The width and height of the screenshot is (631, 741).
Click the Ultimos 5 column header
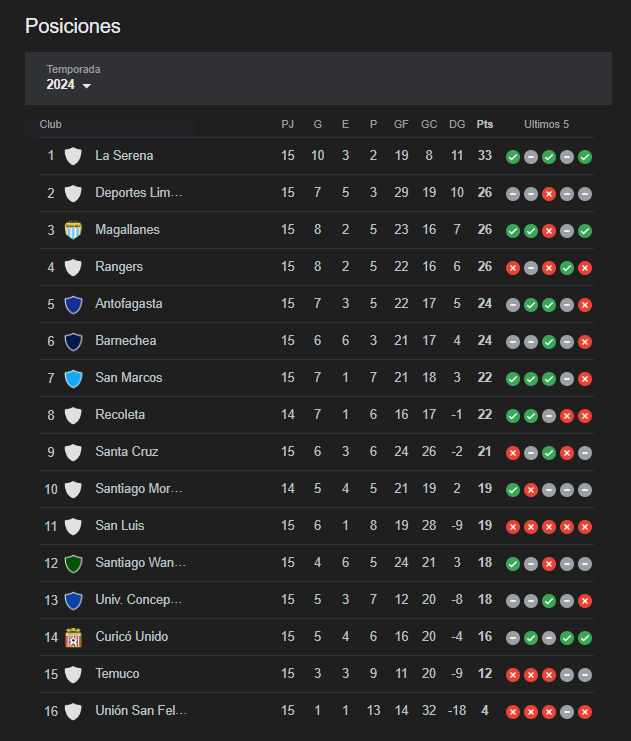546,124
